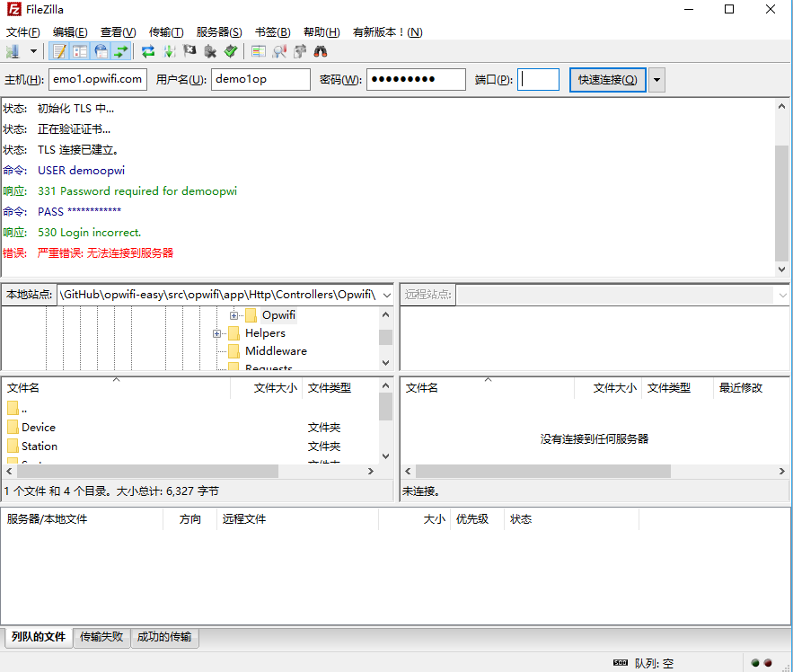This screenshot has height=672, width=793.
Task: Click the cancel current operation flag icon
Action: [189, 51]
